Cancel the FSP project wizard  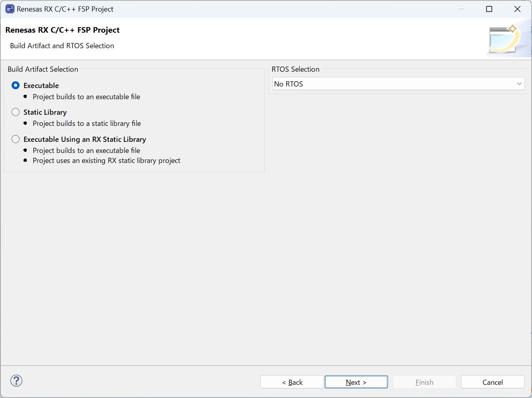coord(493,382)
